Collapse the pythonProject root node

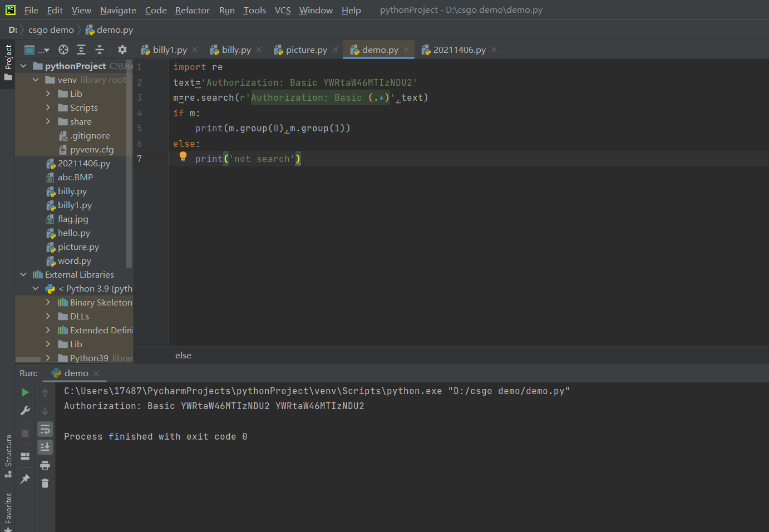tap(23, 66)
